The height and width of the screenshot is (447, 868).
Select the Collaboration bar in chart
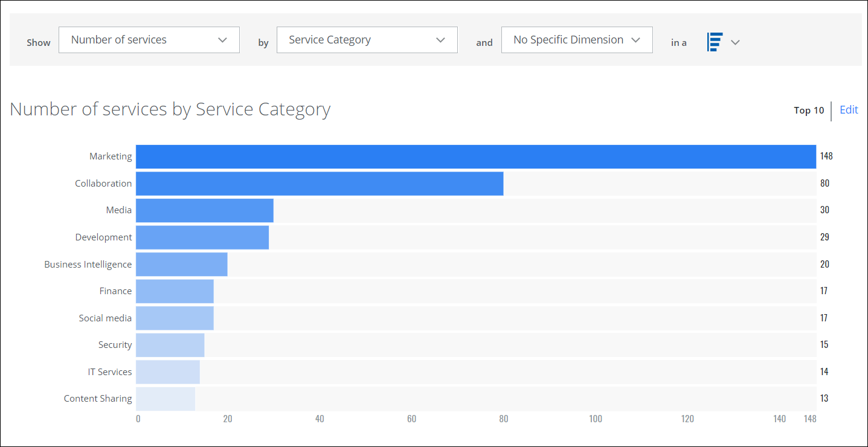(x=319, y=184)
